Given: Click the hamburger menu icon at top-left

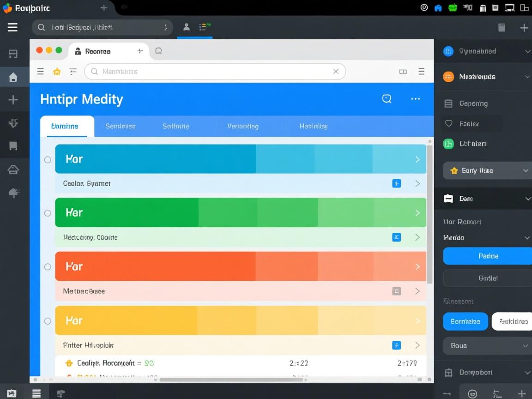Looking at the screenshot, I should 12,27.
